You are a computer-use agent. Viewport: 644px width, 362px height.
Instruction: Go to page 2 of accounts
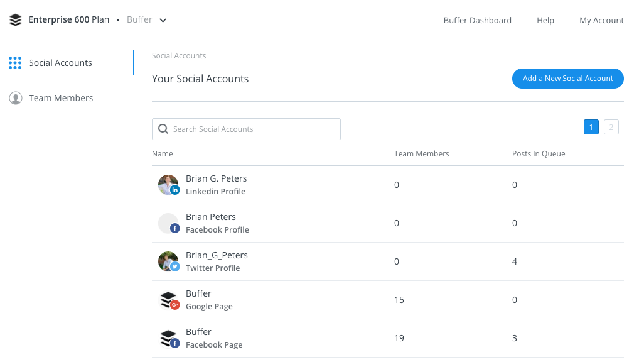[x=611, y=128]
